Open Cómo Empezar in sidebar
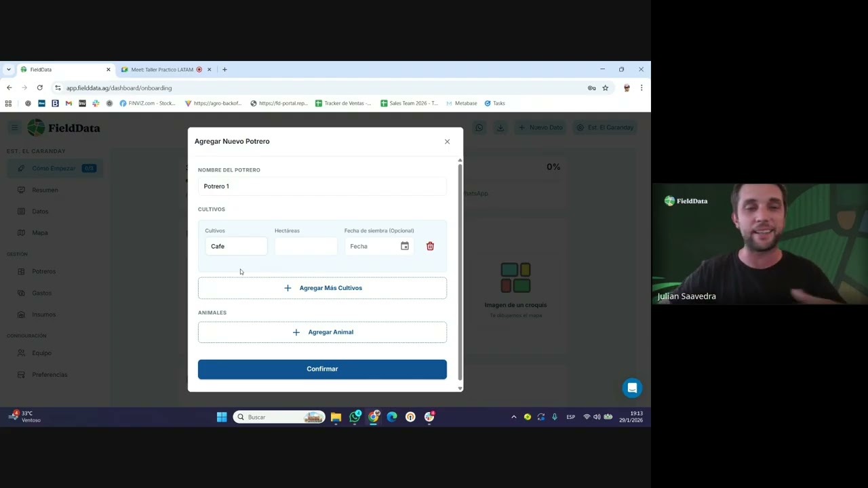868x488 pixels. 54,168
